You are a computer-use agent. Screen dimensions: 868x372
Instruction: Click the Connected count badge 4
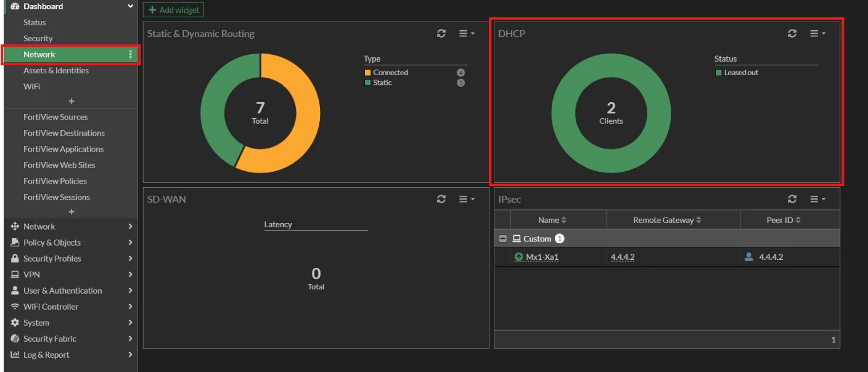461,73
